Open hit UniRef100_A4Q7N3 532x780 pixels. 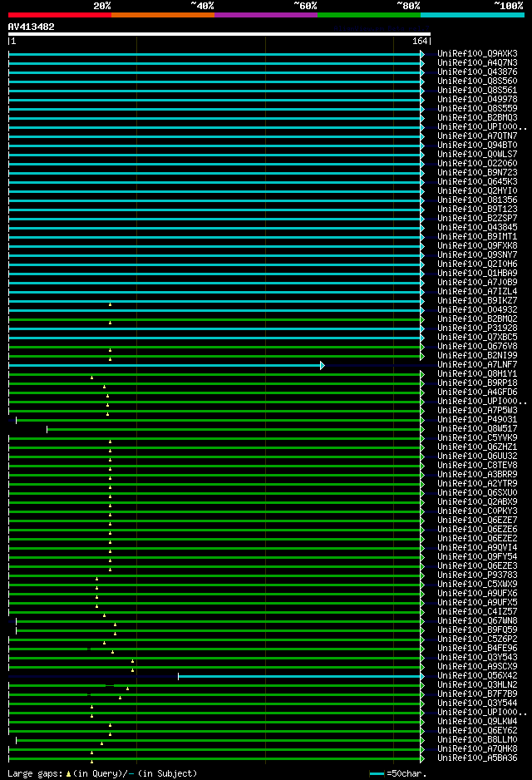point(477,62)
